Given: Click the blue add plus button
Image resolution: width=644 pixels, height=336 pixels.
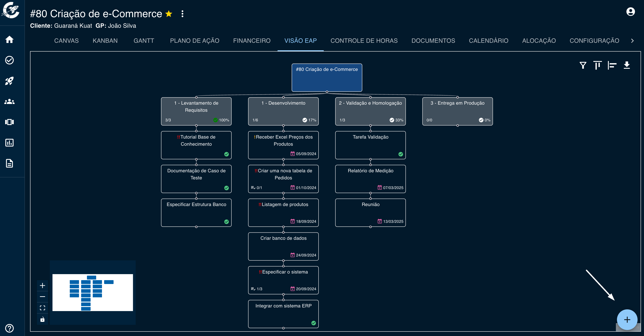Looking at the screenshot, I should point(627,319).
